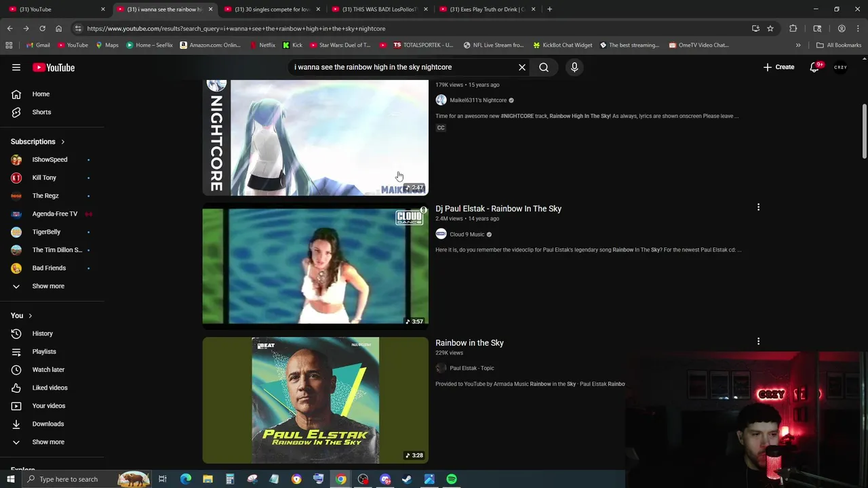Open a new browser tab
The width and height of the screenshot is (868, 488).
pyautogui.click(x=549, y=9)
